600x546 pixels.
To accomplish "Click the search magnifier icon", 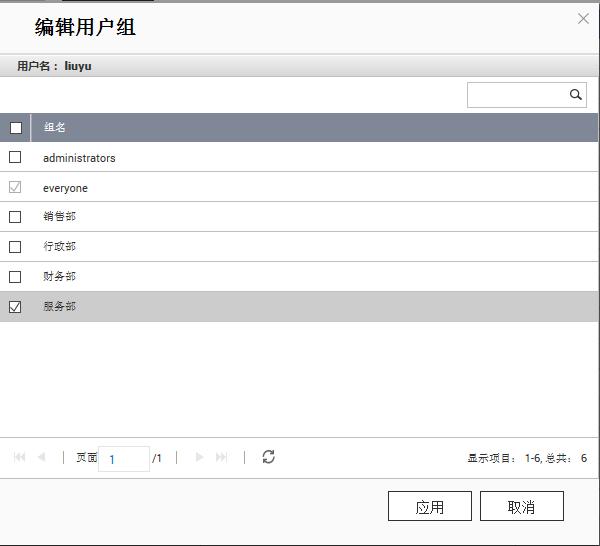I will [575, 95].
